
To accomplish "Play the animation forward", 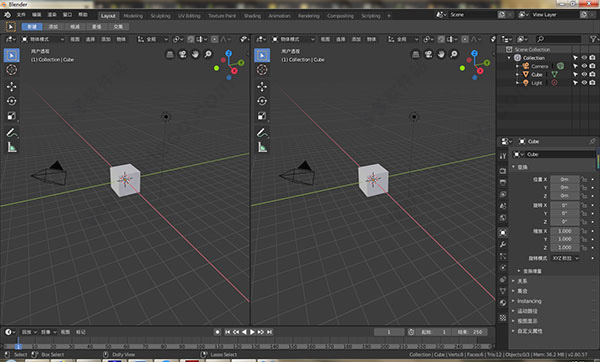I will click(x=253, y=332).
